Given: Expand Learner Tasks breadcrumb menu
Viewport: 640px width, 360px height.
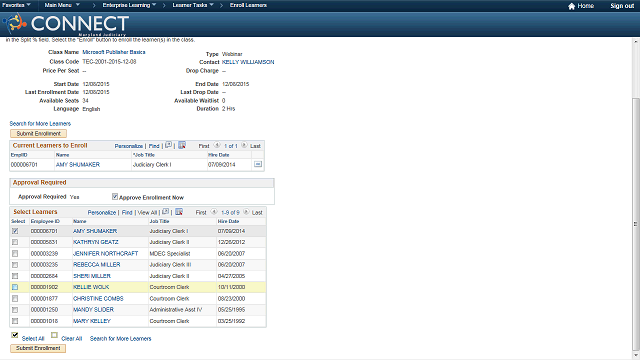Looking at the screenshot, I should coord(193,5).
